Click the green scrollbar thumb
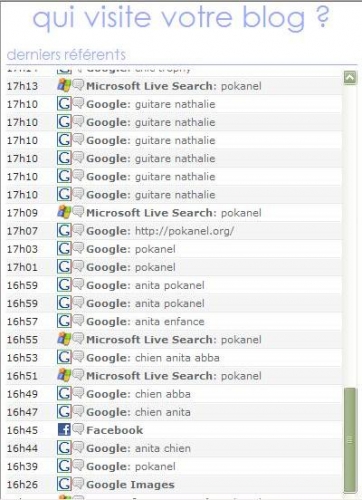 [x=350, y=440]
